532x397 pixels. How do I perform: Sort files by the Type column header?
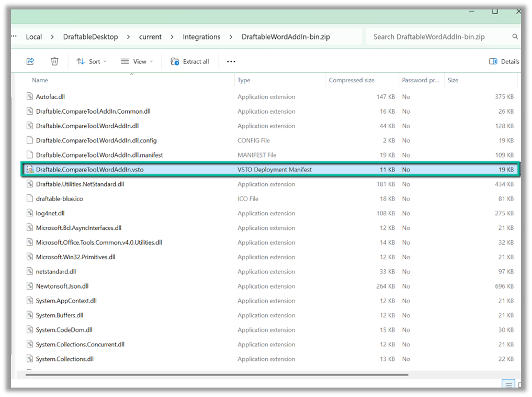click(244, 80)
